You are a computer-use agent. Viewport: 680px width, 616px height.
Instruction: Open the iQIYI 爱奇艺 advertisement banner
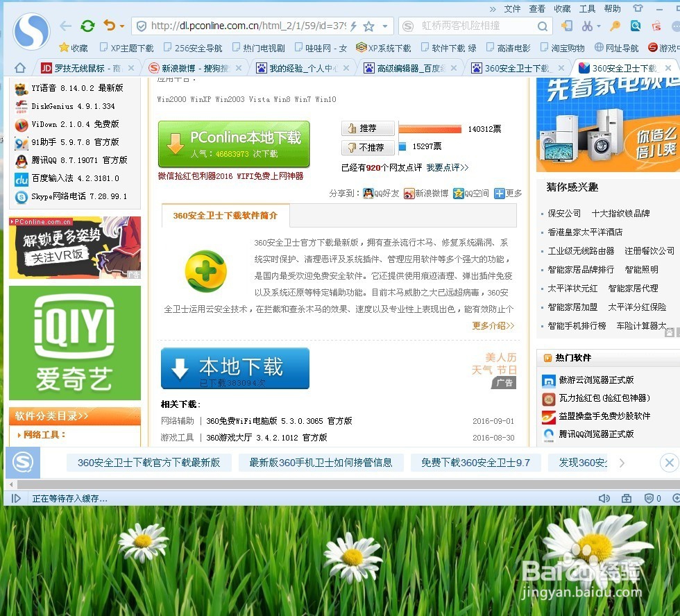75,343
